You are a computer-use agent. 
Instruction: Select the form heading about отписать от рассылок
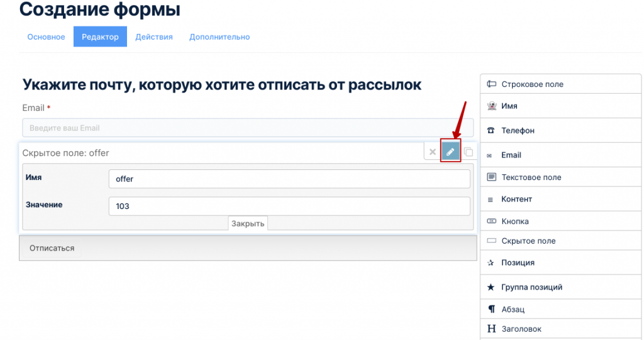point(222,85)
